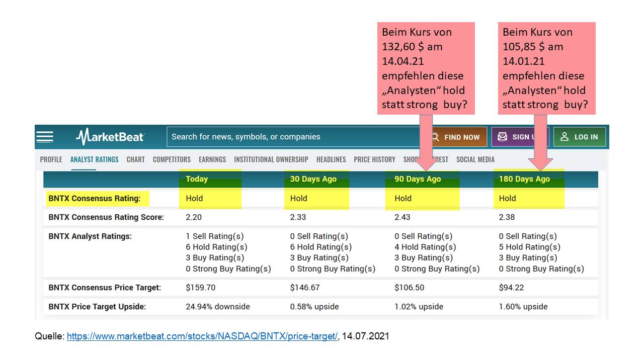This screenshot has height=362, width=644.
Task: Open the EARNINGS tab
Action: click(x=212, y=159)
